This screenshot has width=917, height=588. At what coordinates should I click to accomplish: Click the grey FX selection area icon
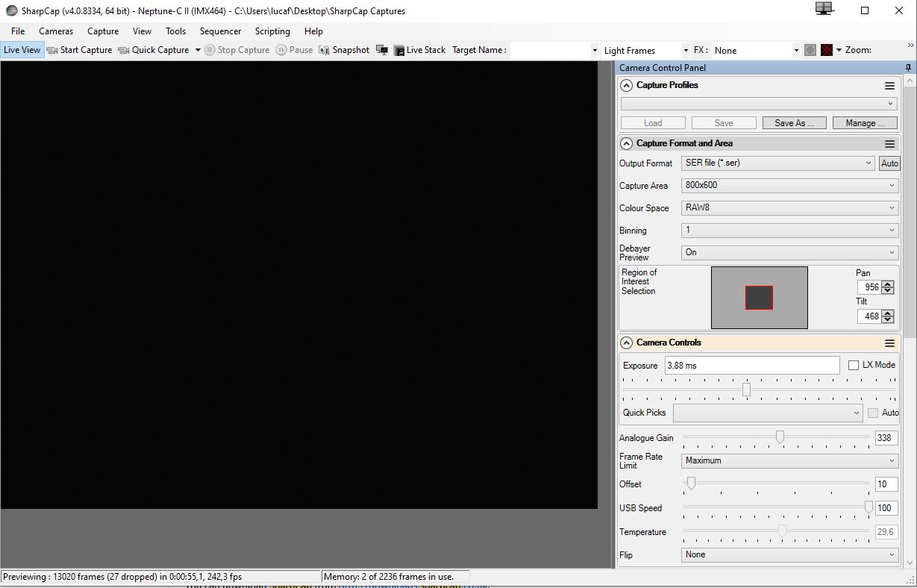coord(810,50)
